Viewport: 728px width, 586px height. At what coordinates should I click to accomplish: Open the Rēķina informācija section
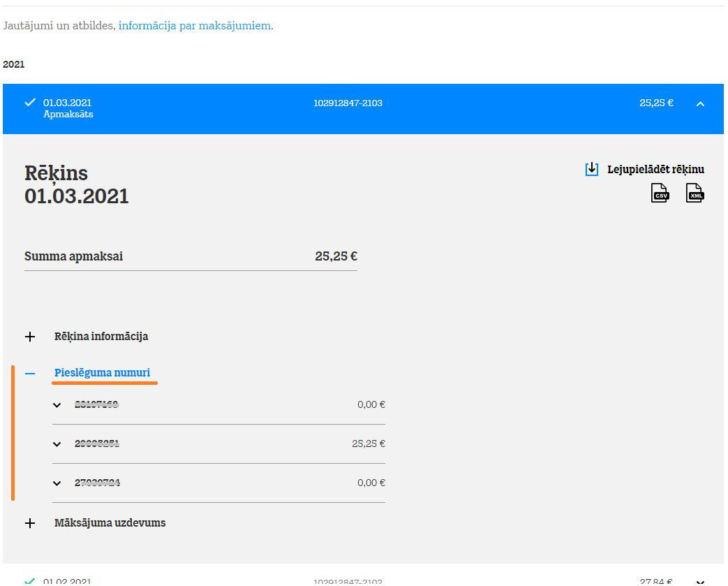tap(101, 337)
